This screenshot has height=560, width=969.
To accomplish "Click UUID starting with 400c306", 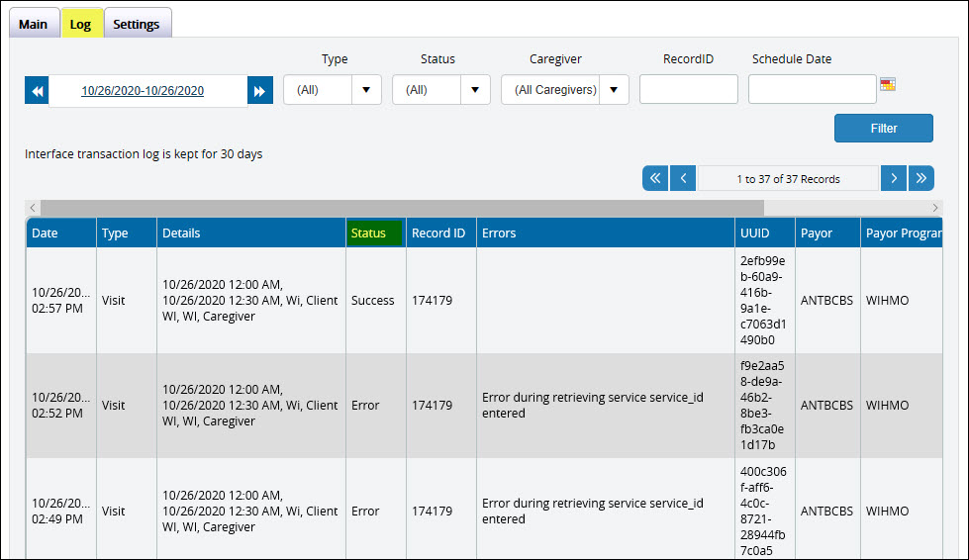I will 763,511.
